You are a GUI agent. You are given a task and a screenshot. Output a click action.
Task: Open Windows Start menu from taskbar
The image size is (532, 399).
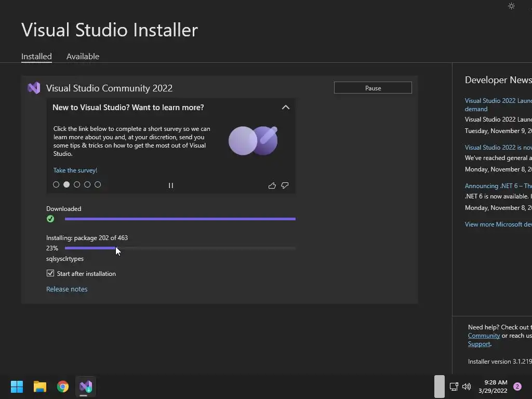point(17,387)
